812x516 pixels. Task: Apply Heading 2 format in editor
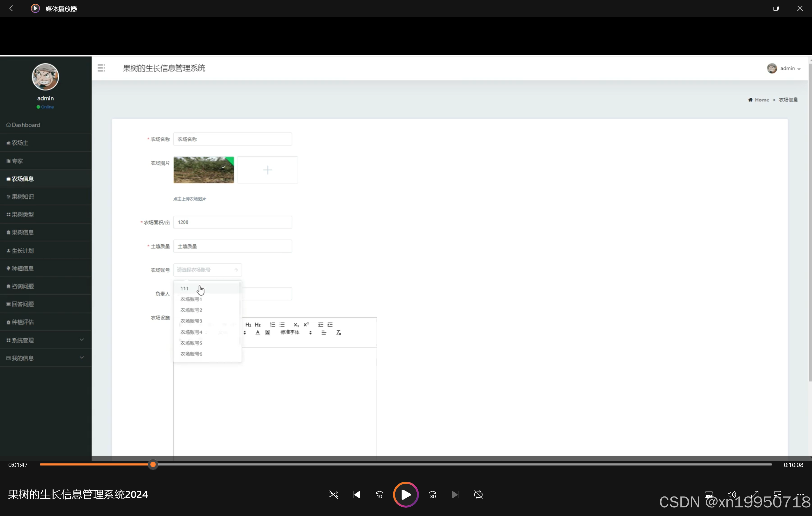(258, 324)
